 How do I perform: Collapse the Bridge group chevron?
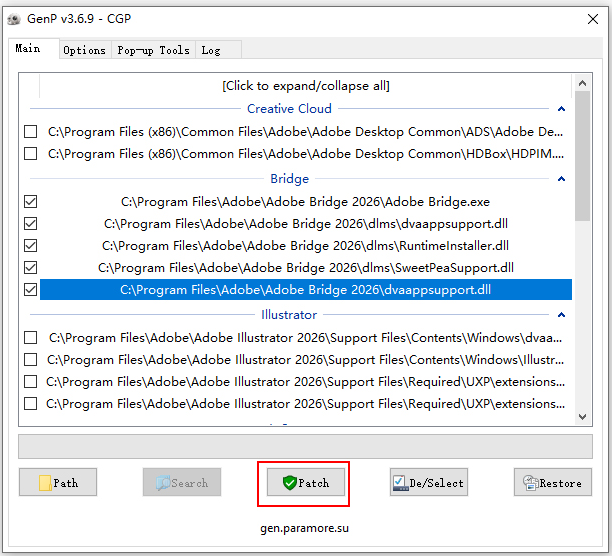click(x=561, y=179)
